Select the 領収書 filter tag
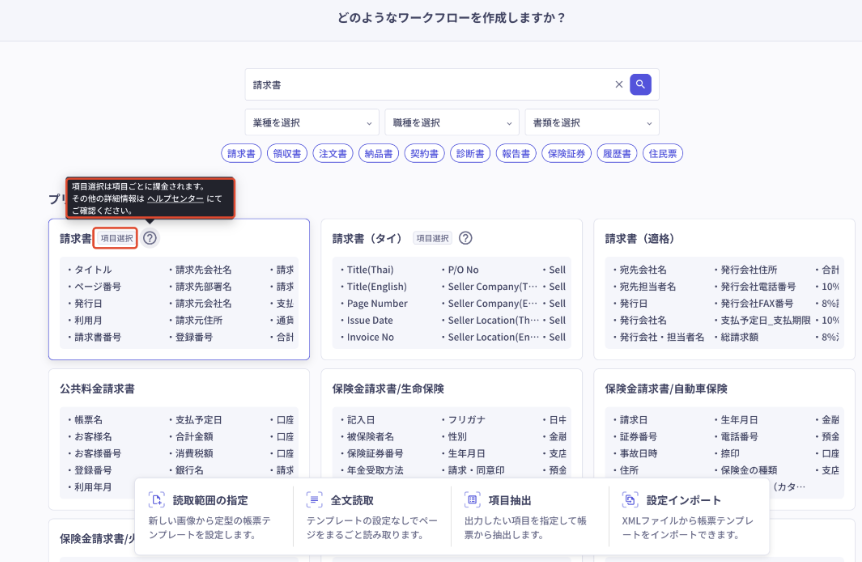862x562 pixels. [x=287, y=154]
